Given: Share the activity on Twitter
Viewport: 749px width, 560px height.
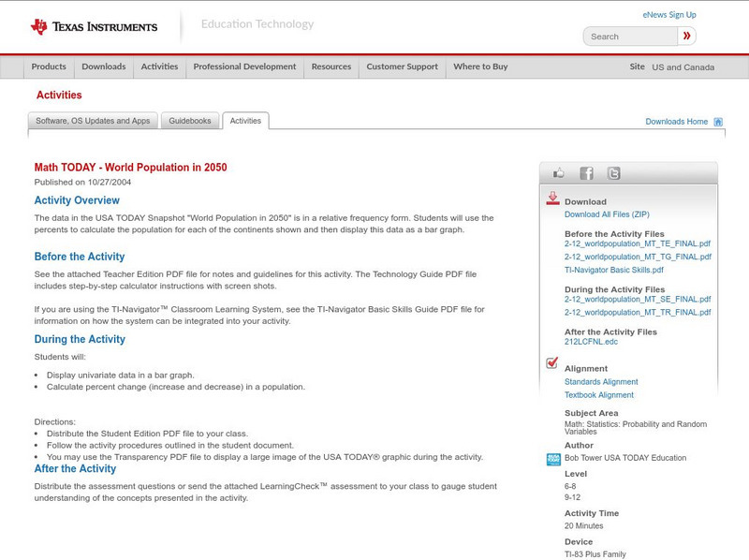Looking at the screenshot, I should pyautogui.click(x=614, y=173).
